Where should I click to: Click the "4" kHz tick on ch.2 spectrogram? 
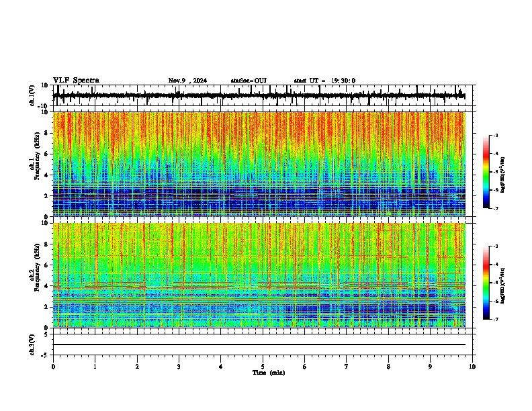click(46, 286)
